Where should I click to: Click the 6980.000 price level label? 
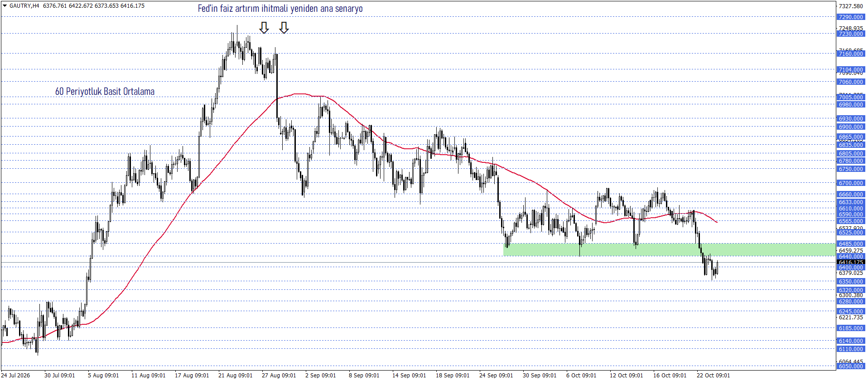tap(851, 105)
